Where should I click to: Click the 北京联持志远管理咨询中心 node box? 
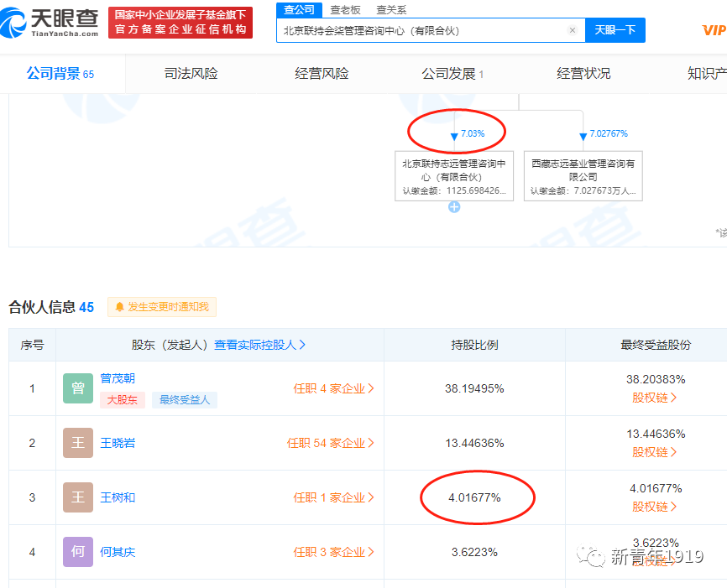click(454, 176)
